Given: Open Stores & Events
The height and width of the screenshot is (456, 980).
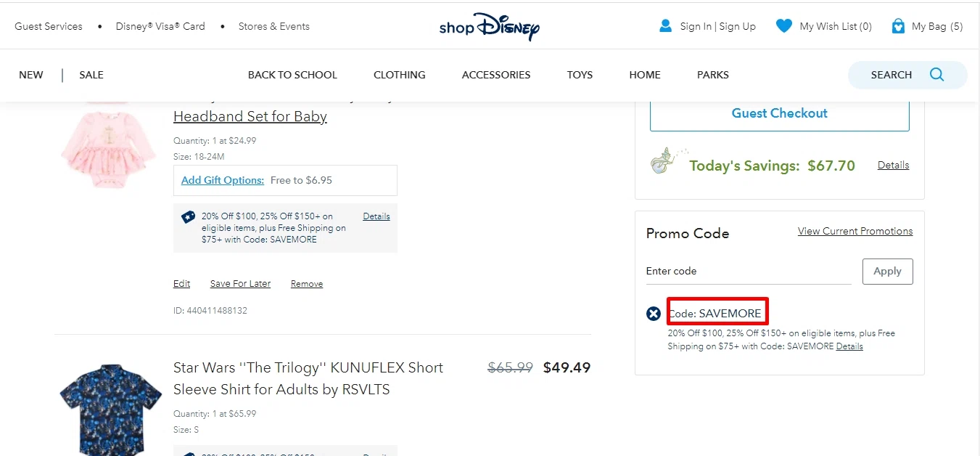Looking at the screenshot, I should click(274, 26).
